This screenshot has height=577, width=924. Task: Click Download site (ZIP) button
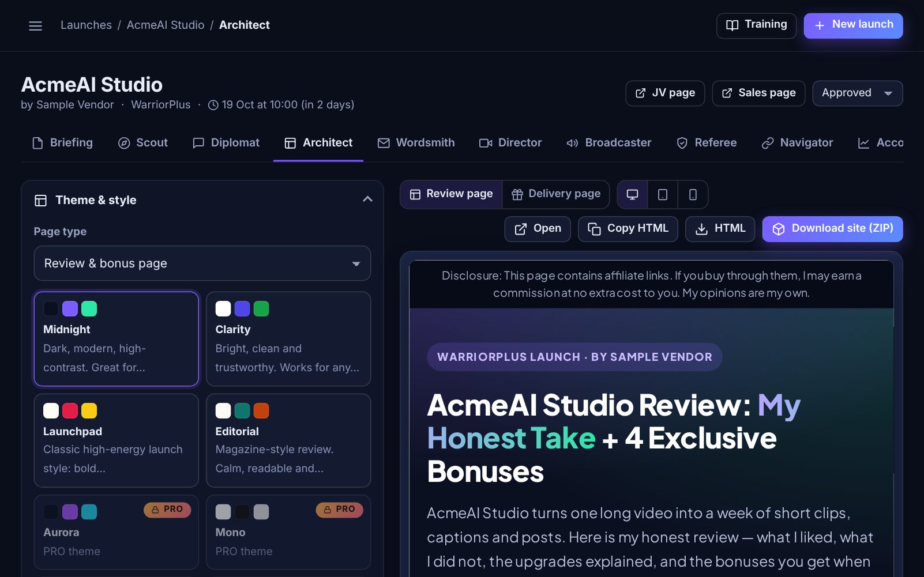[833, 229]
